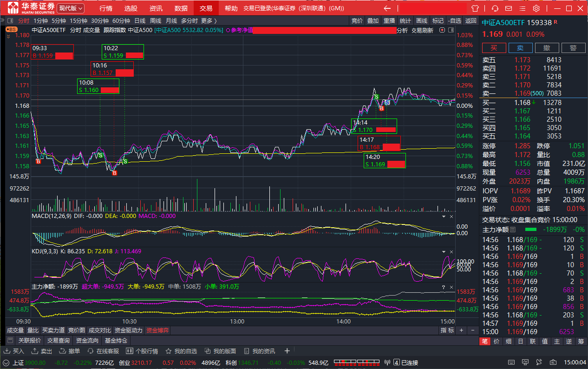This screenshot has height=369, width=588.
Task: Click the customer service headset icon
Action: [x=495, y=8]
